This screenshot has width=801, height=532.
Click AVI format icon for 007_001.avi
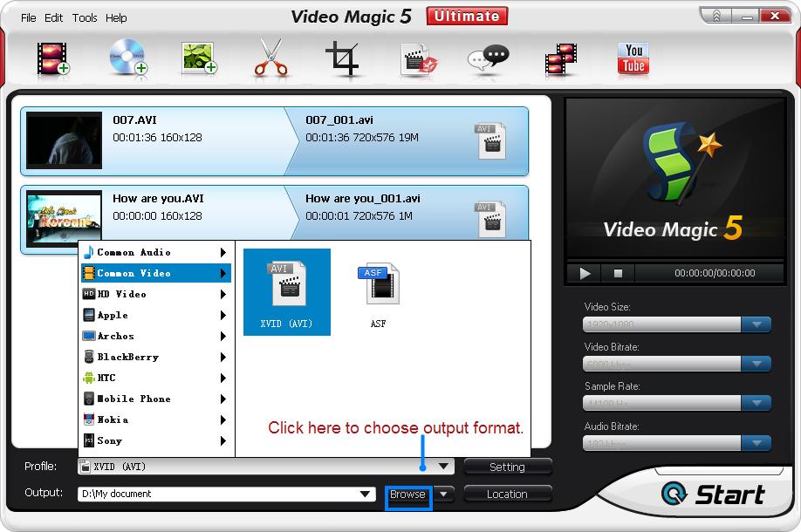pyautogui.click(x=489, y=140)
